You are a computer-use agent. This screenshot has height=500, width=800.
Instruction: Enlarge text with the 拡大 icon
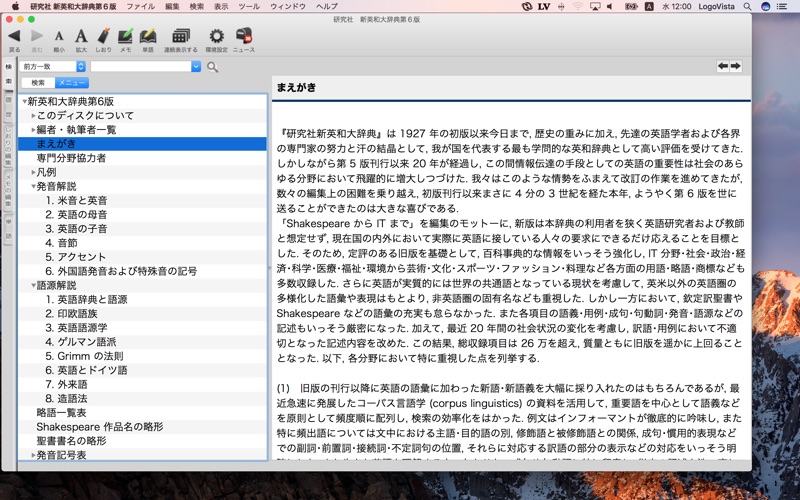pos(81,36)
